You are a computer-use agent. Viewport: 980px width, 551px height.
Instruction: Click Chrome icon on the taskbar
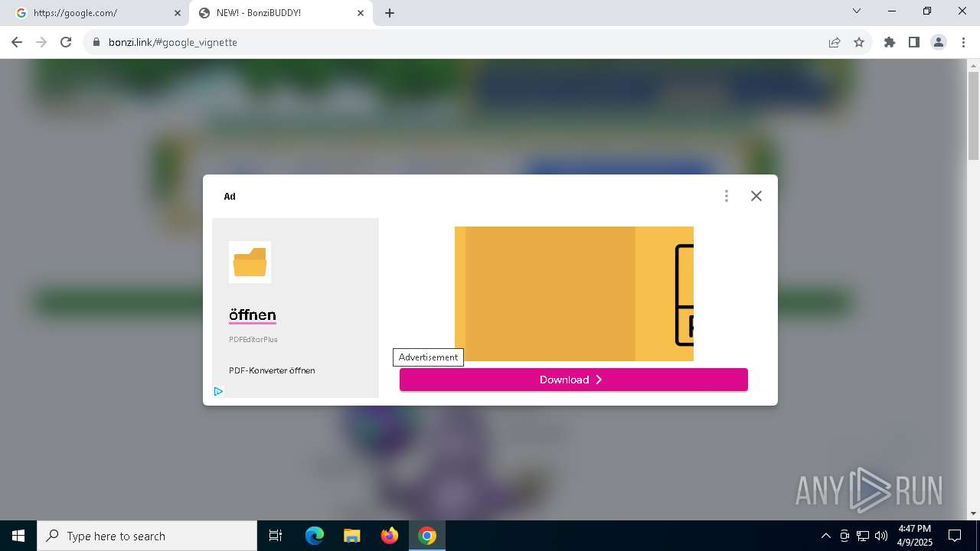[427, 536]
